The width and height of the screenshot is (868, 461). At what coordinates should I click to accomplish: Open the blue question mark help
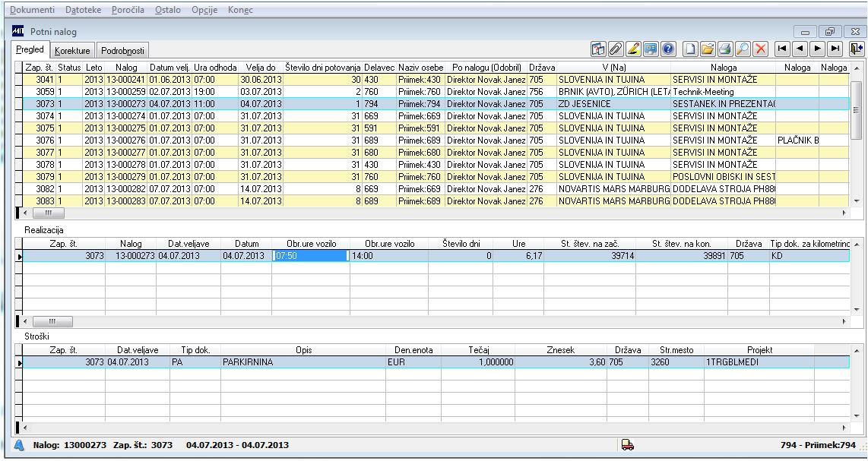668,49
